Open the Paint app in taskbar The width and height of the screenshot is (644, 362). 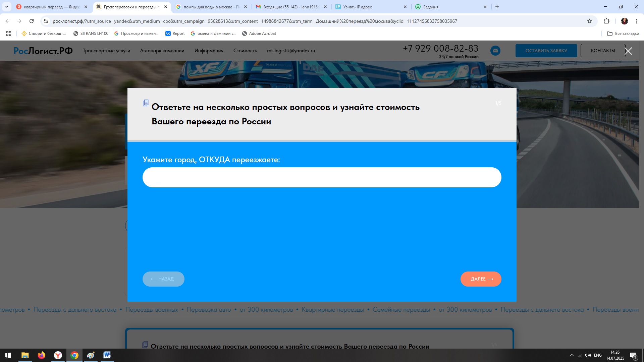click(x=91, y=355)
